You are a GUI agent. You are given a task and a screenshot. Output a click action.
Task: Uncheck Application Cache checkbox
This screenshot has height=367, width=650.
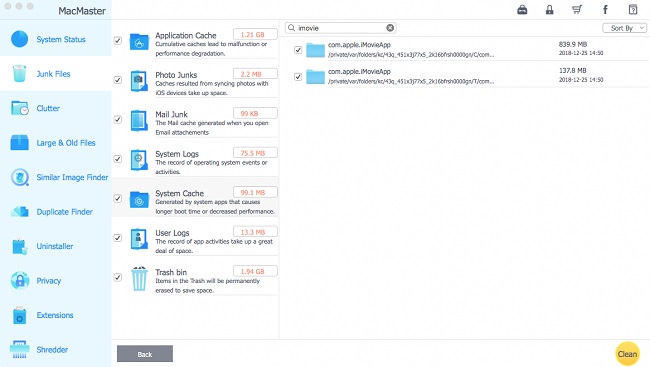tap(118, 40)
